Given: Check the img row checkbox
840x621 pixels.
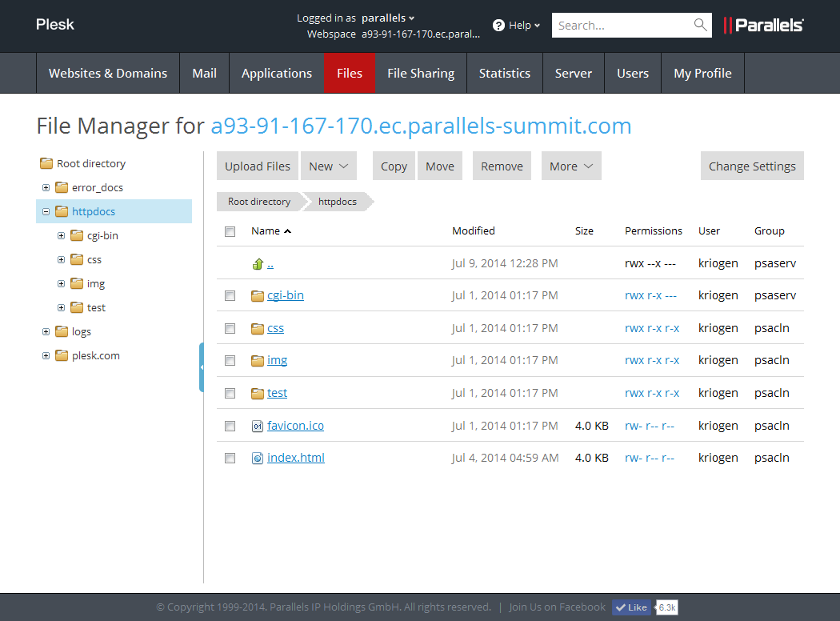Looking at the screenshot, I should (230, 361).
